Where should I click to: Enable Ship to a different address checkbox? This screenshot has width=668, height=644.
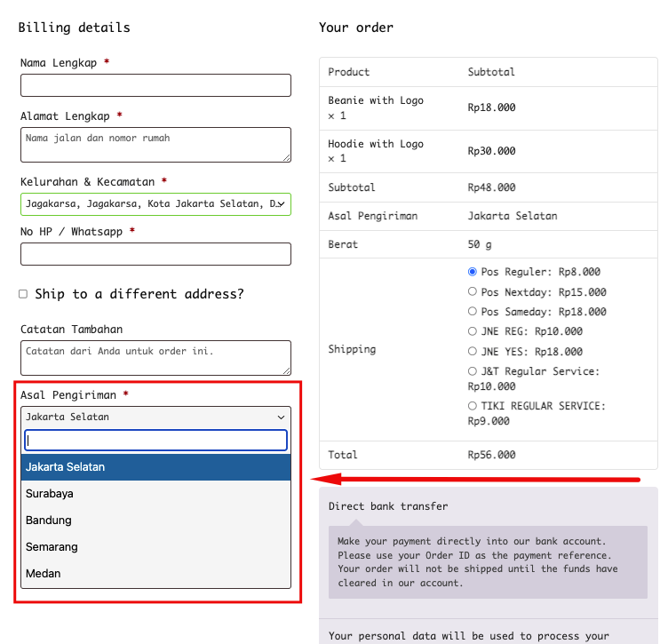(x=24, y=294)
